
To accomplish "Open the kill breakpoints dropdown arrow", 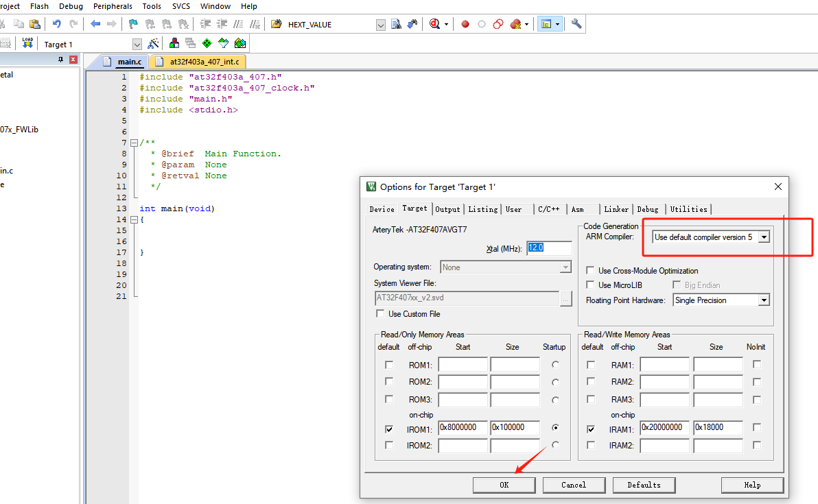I will tap(526, 25).
